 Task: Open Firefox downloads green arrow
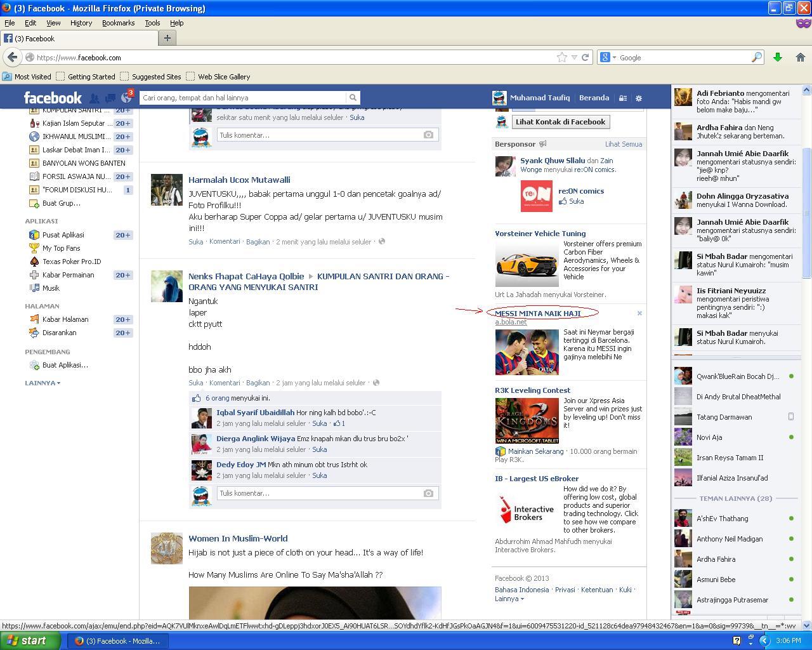point(777,57)
